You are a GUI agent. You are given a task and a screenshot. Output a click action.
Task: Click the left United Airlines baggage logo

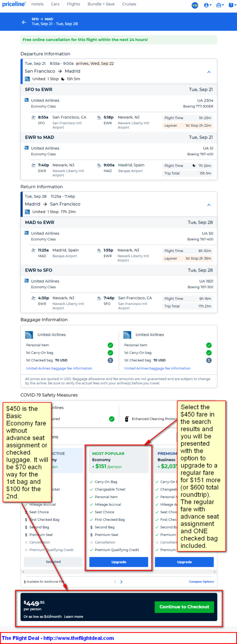pos(29,335)
